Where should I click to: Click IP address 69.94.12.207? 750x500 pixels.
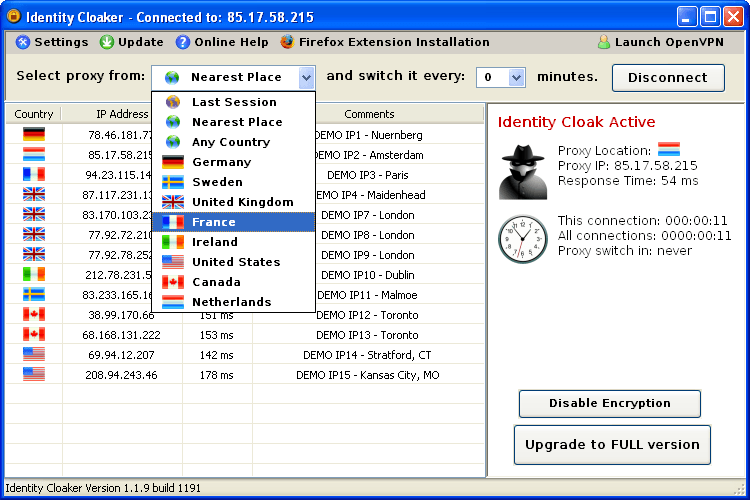pos(121,355)
